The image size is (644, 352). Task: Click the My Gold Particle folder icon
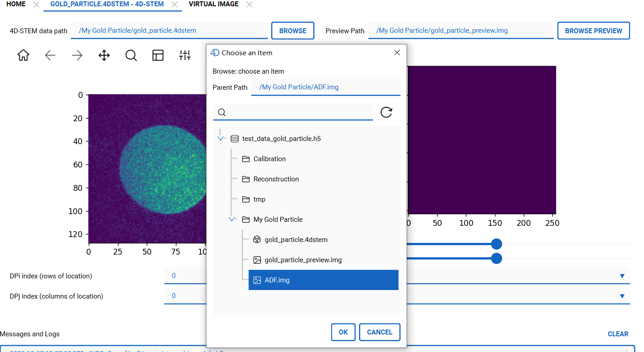coord(245,220)
